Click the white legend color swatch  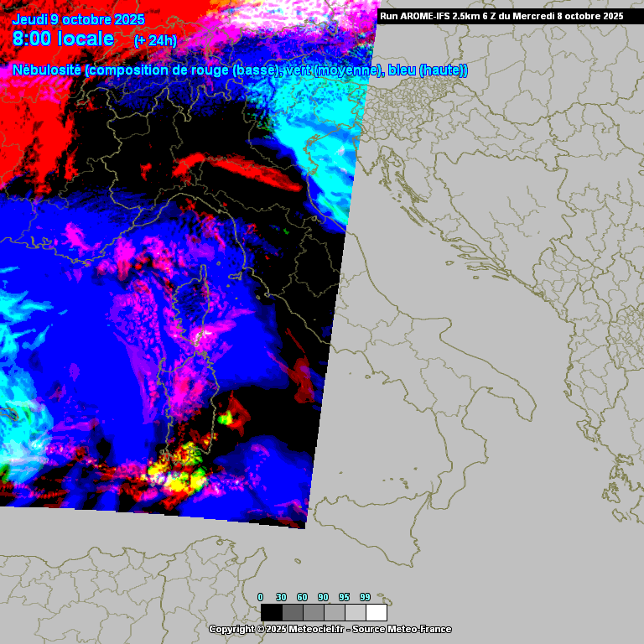377,612
